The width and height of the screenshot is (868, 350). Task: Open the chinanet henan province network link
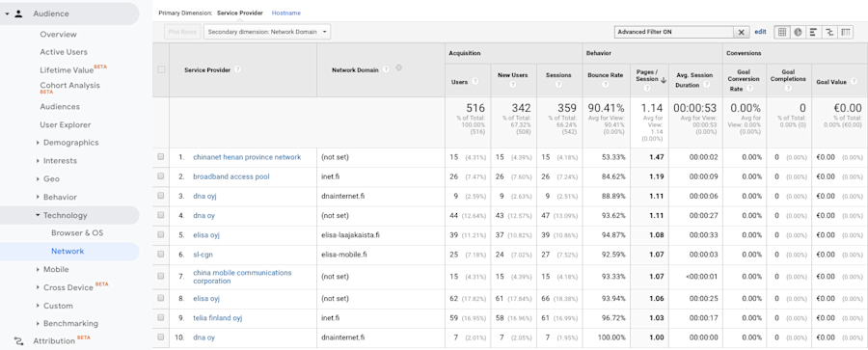click(x=247, y=157)
